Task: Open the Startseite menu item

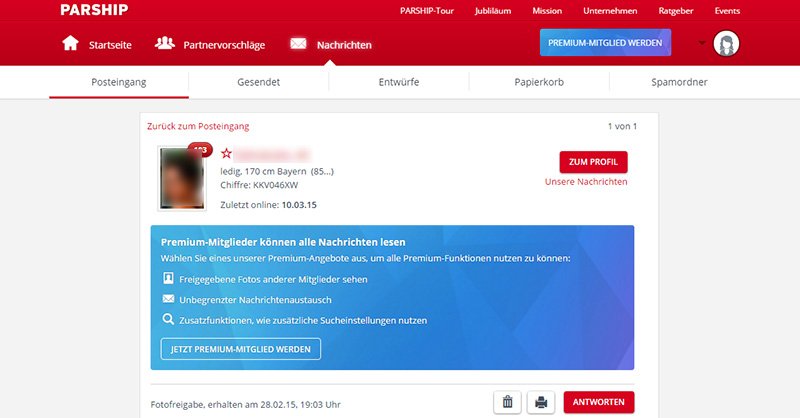Action: (110, 45)
